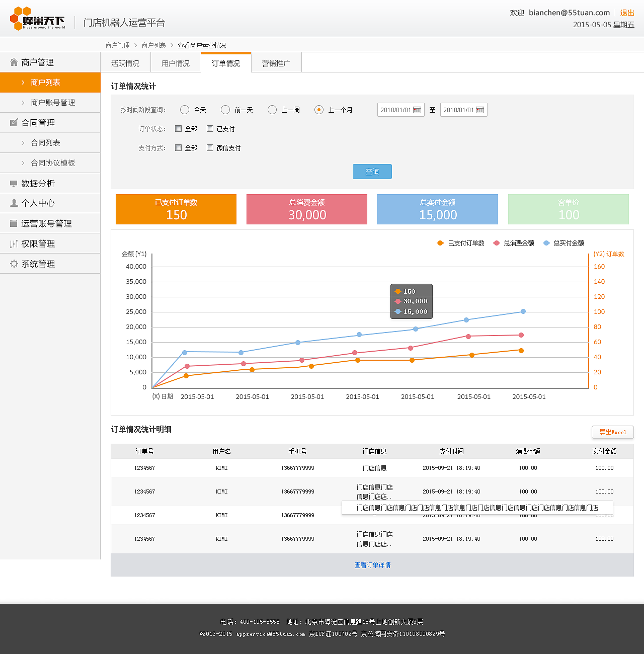Screen dimensions: 644x654
Task: Switch to the 用户情况 tab
Action: click(x=176, y=63)
